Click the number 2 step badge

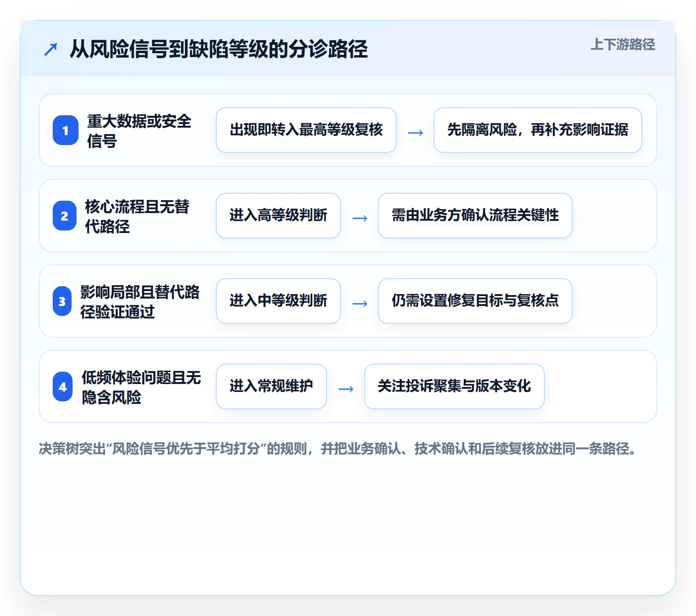tap(65, 216)
